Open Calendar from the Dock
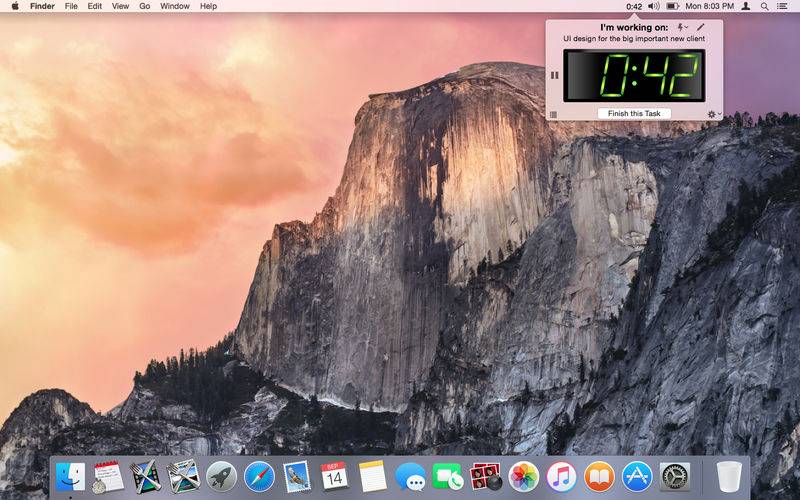This screenshot has width=800, height=500. coord(335,477)
